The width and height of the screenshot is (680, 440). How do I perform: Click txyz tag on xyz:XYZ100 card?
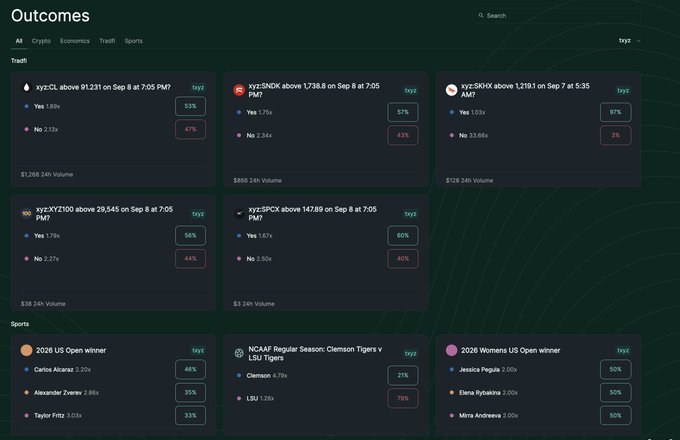coord(198,214)
